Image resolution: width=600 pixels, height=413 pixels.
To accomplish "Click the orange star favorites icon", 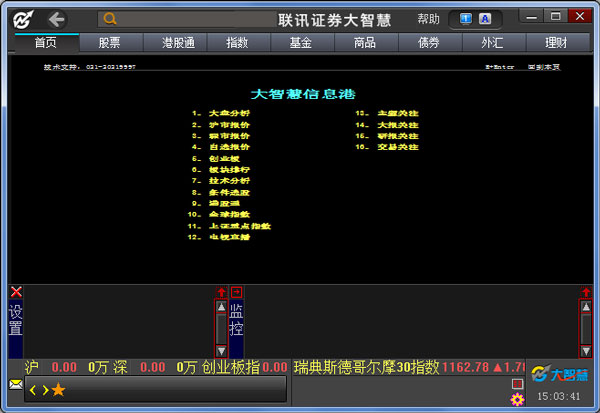I will pyautogui.click(x=58, y=390).
